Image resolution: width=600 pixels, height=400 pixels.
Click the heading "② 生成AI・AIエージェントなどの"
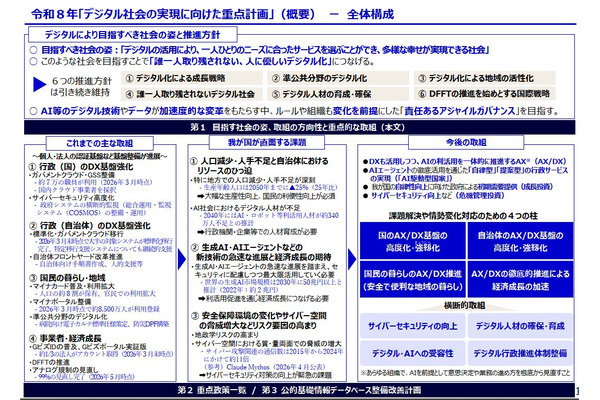246,248
